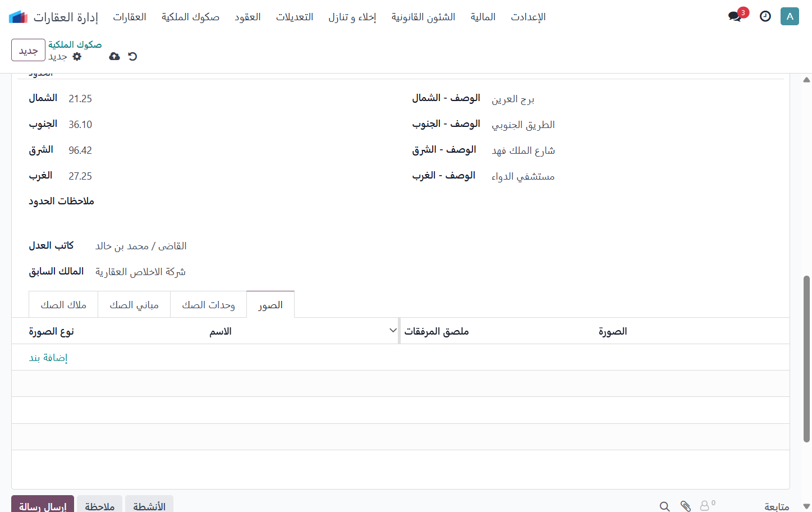
Task: Open the المالية menu
Action: (483, 17)
